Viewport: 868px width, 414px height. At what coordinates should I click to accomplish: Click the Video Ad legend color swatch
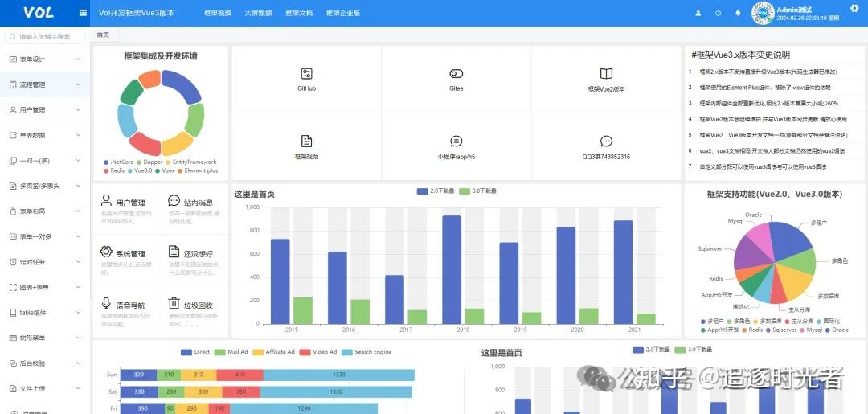[x=305, y=352]
